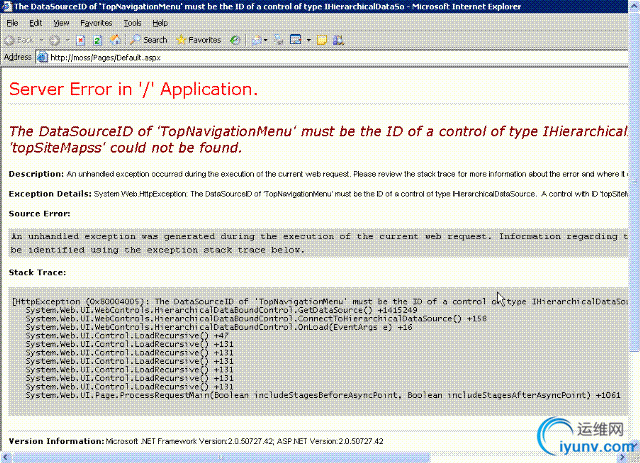
Task: Refresh the page with green arrows icon
Action: [x=97, y=40]
